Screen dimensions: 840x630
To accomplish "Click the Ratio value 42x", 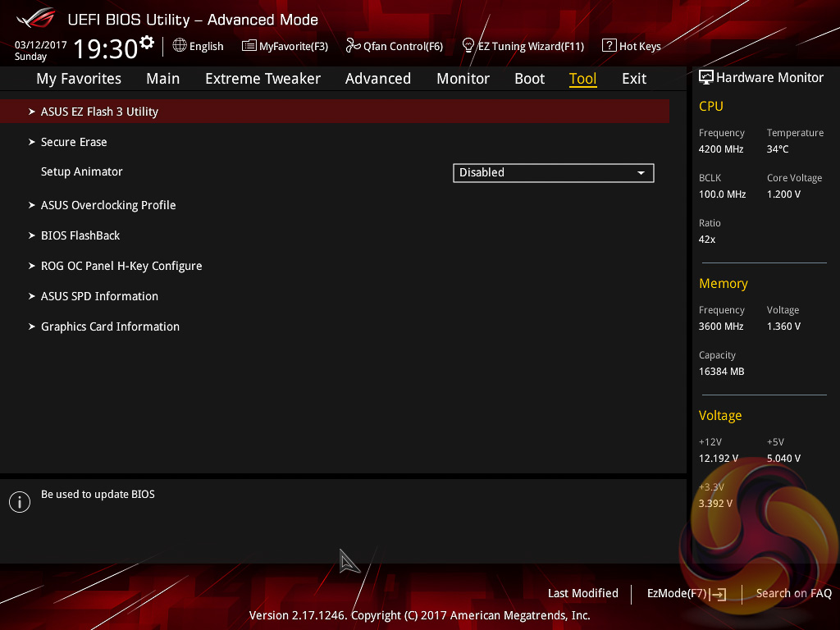I will click(707, 240).
